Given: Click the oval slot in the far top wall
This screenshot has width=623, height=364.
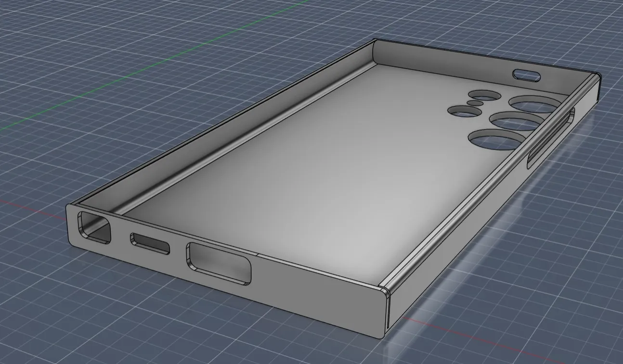Looking at the screenshot, I should pyautogui.click(x=526, y=75).
